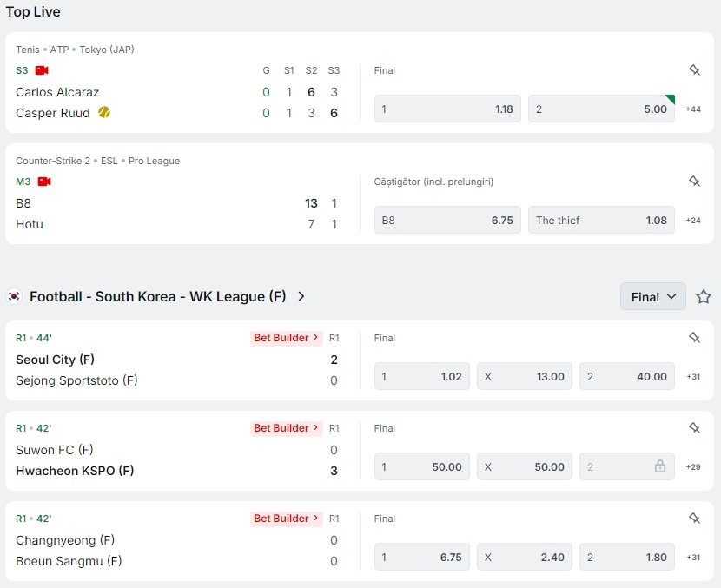Open Bet Builder for Suwon FC match
Image resolution: width=721 pixels, height=588 pixels.
pyautogui.click(x=286, y=428)
